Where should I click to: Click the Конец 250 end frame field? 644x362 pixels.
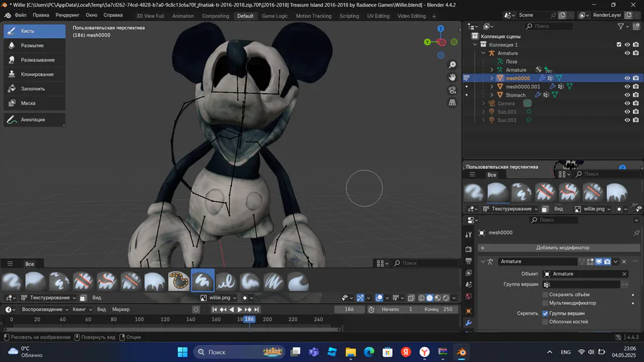438,310
